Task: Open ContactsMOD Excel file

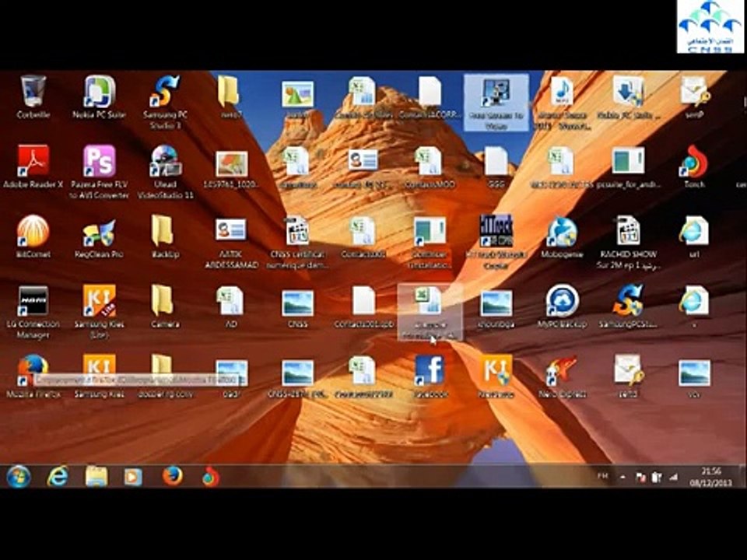Action: (x=430, y=166)
